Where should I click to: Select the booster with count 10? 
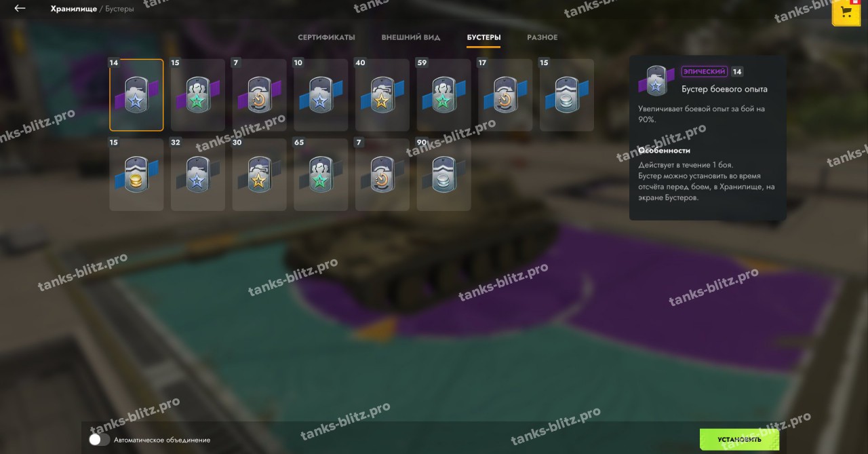[321, 95]
